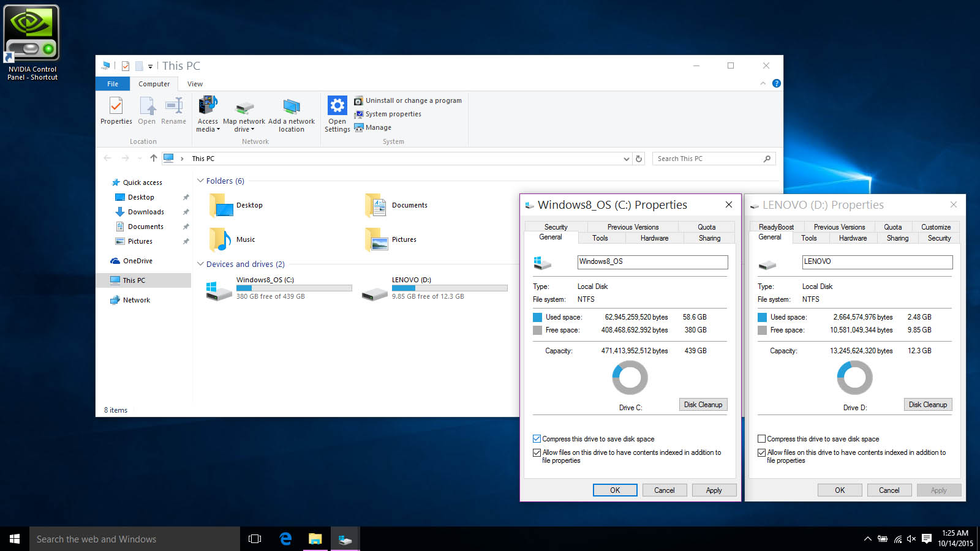Select the LENOVO (D:) drive icon
This screenshot has height=551, width=980.
point(375,294)
